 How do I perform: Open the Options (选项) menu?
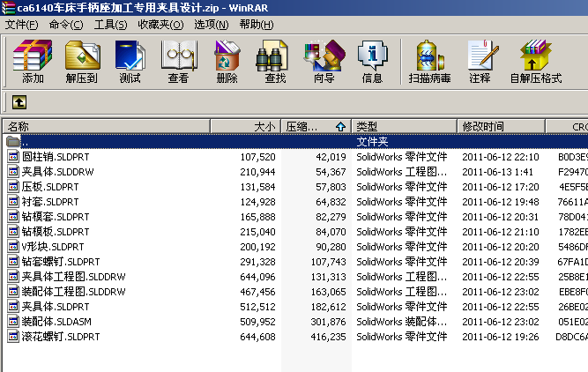(211, 25)
